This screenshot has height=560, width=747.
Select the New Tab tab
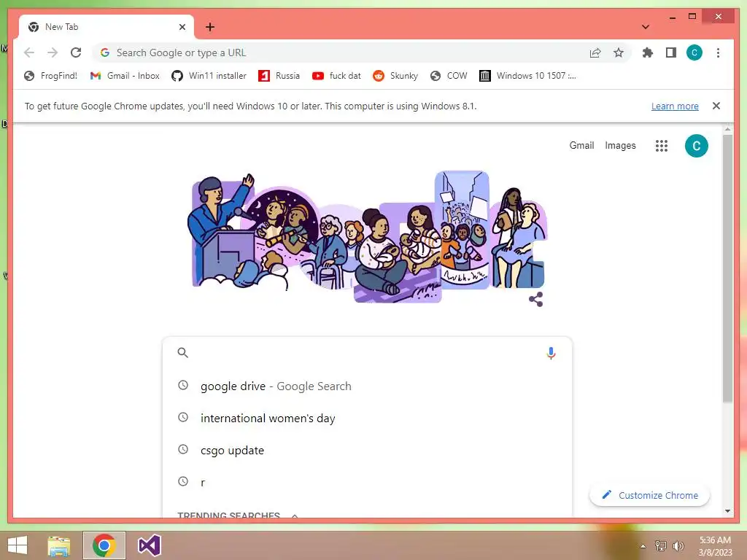click(x=106, y=27)
